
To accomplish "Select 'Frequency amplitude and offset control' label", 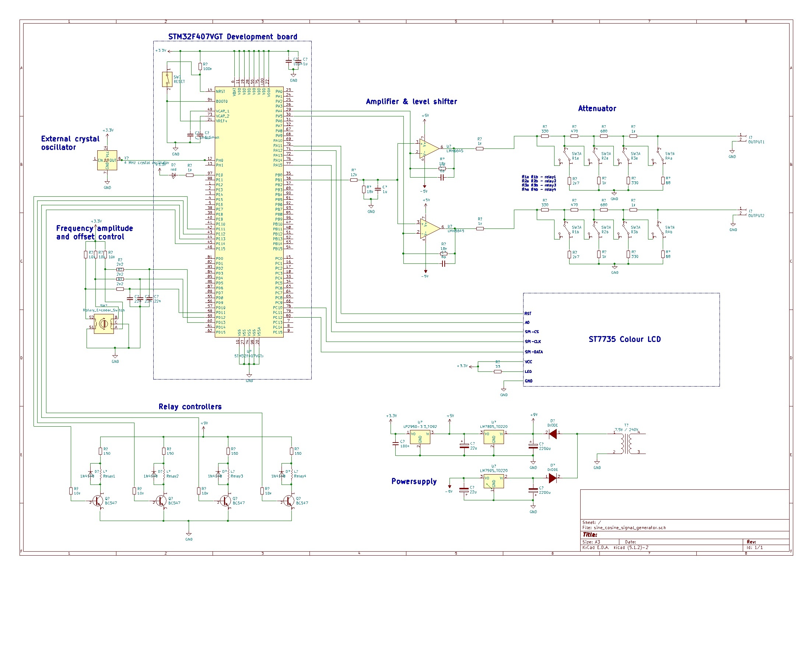I will coord(94,232).
